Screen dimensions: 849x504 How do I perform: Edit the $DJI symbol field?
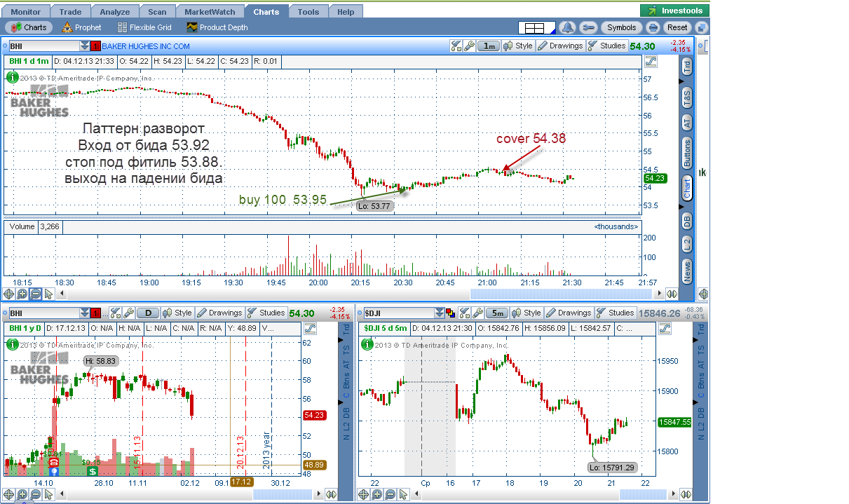399,313
